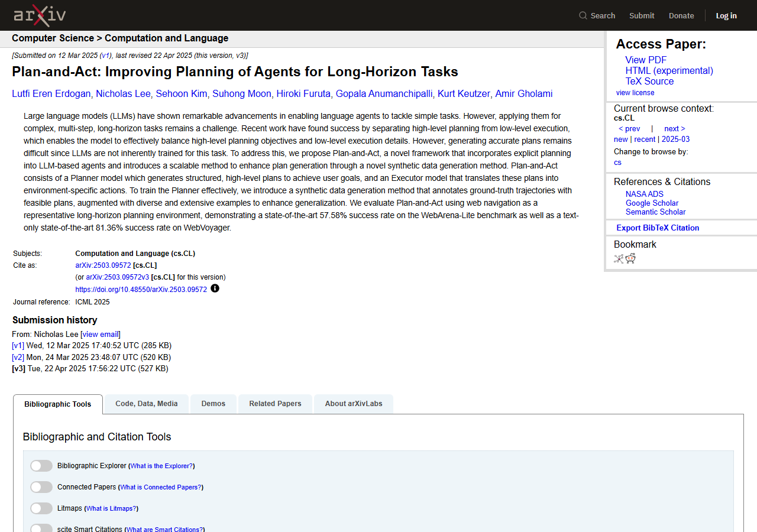Click Donate in the header
Image resolution: width=757 pixels, height=532 pixels.
click(681, 15)
